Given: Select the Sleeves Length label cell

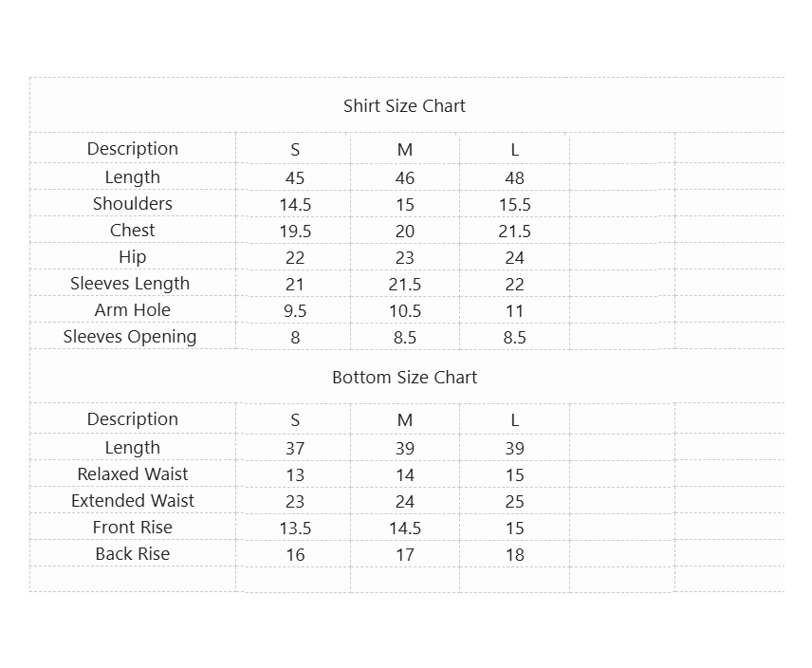Looking at the screenshot, I should click(130, 284).
